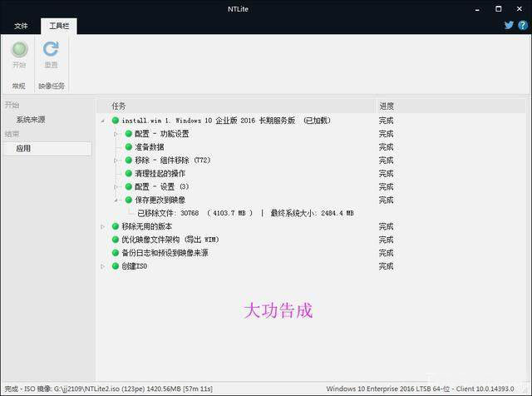Viewport: 532px width, 396px height.
Task: Click 完成 status in 创建ISO row
Action: (x=386, y=266)
